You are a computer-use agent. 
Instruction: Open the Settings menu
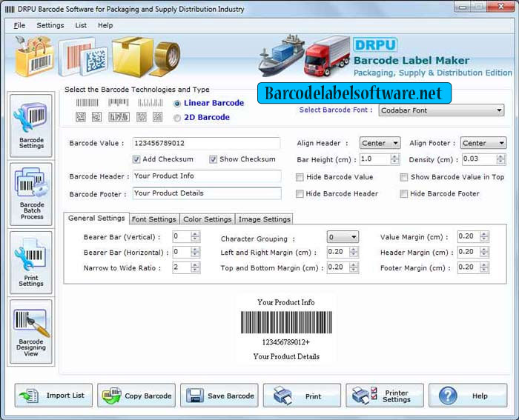tap(50, 25)
